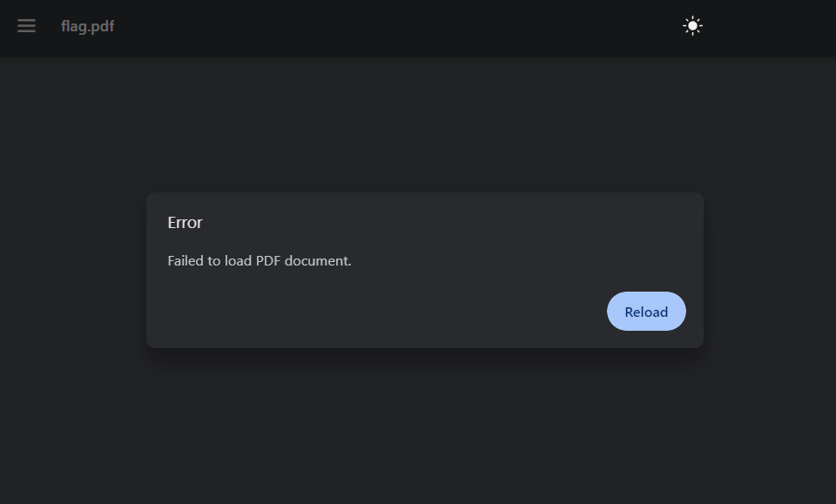Click the word 'Error' in the dialog
836x504 pixels.
click(185, 222)
